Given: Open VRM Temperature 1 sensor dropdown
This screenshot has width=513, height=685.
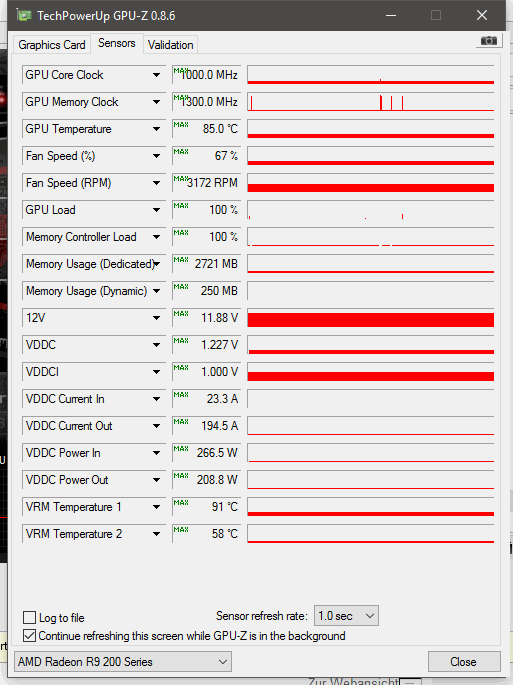Looking at the screenshot, I should [x=156, y=507].
